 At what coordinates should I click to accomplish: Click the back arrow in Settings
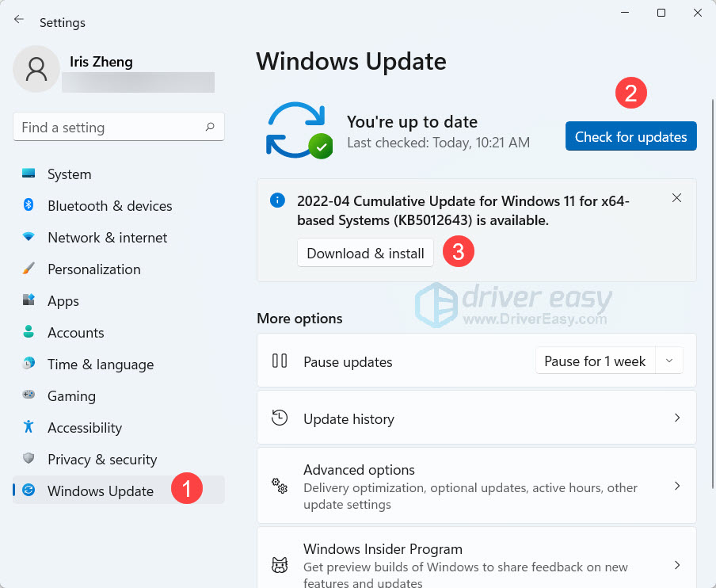19,21
